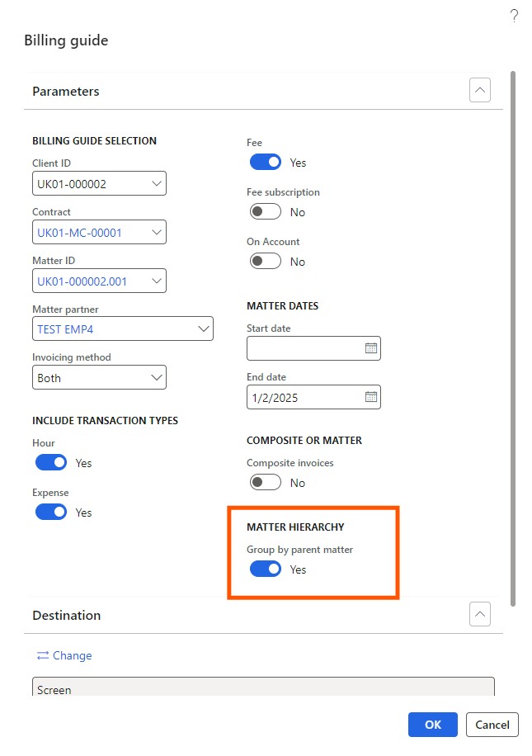
Task: Collapse the Parameters section chevron
Action: (479, 90)
